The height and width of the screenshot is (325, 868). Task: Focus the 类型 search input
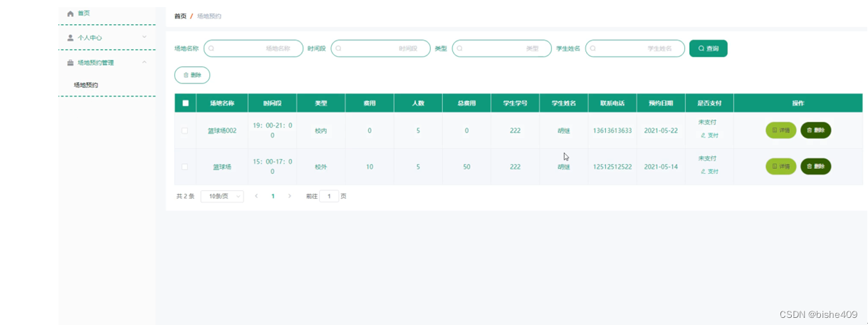501,48
